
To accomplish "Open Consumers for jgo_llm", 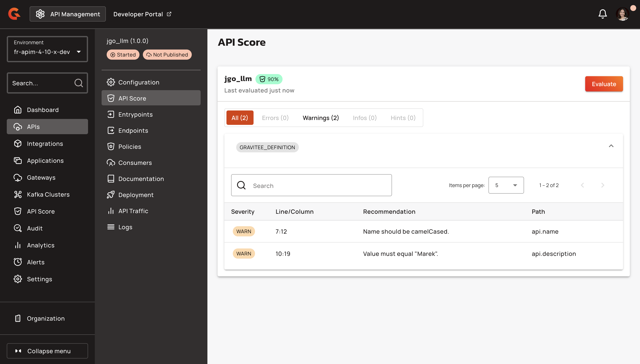I will 135,163.
